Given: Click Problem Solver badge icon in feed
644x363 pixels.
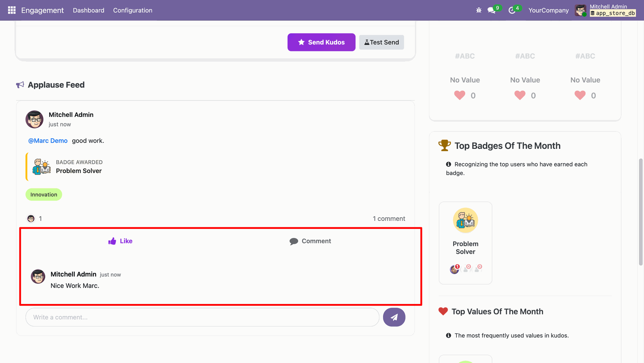Looking at the screenshot, I should point(42,167).
